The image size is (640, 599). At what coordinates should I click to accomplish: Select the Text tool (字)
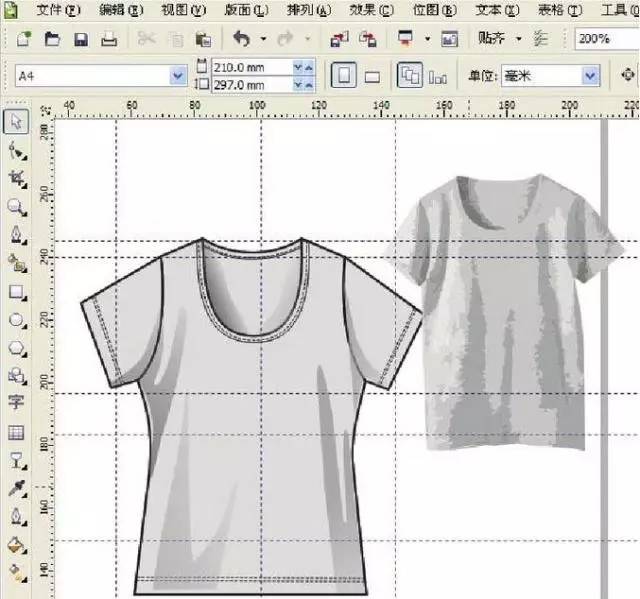16,403
